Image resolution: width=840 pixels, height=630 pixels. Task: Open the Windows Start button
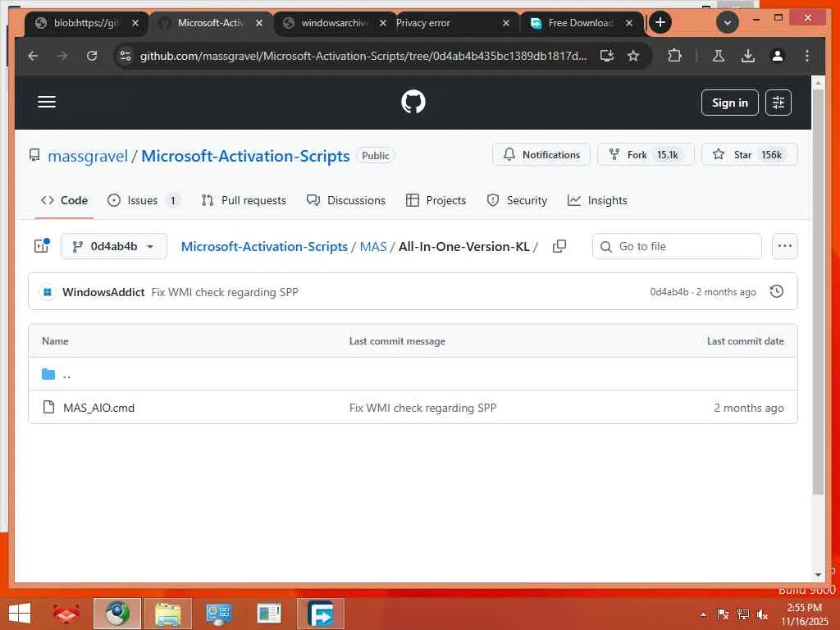[x=20, y=614]
